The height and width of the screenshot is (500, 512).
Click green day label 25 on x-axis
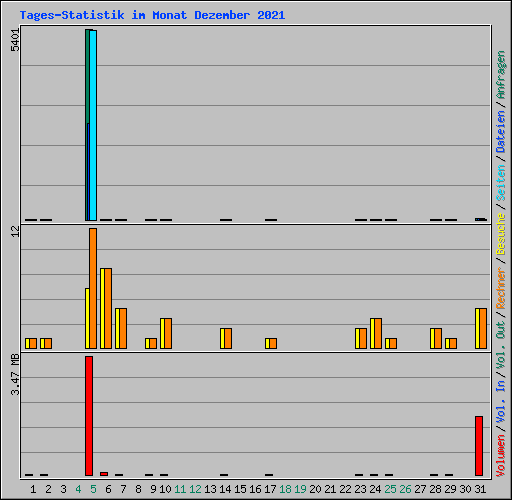pyautogui.click(x=390, y=489)
